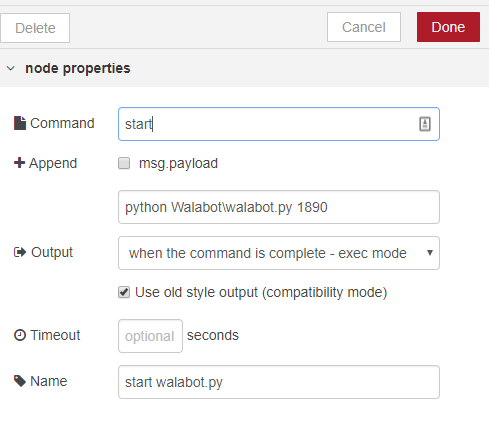This screenshot has height=427, width=489.
Task: Focus the Command input field
Action: (279, 124)
